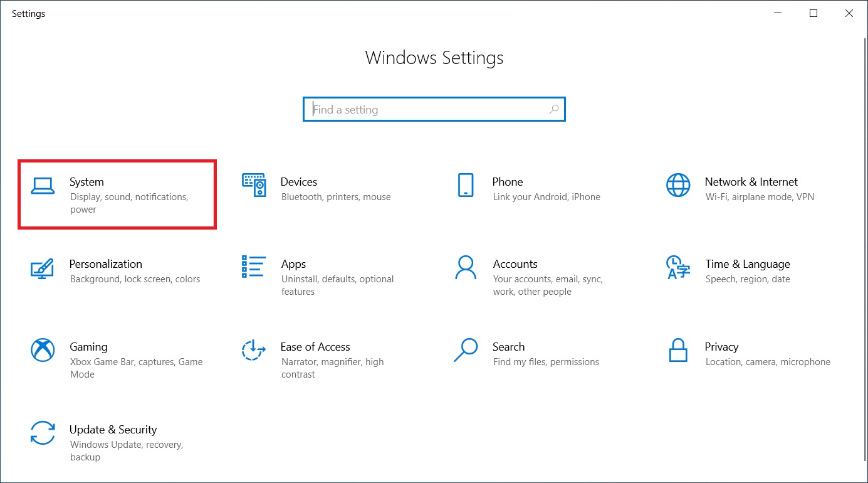Open the Ease of Access heading
The width and height of the screenshot is (868, 483).
[x=315, y=347]
